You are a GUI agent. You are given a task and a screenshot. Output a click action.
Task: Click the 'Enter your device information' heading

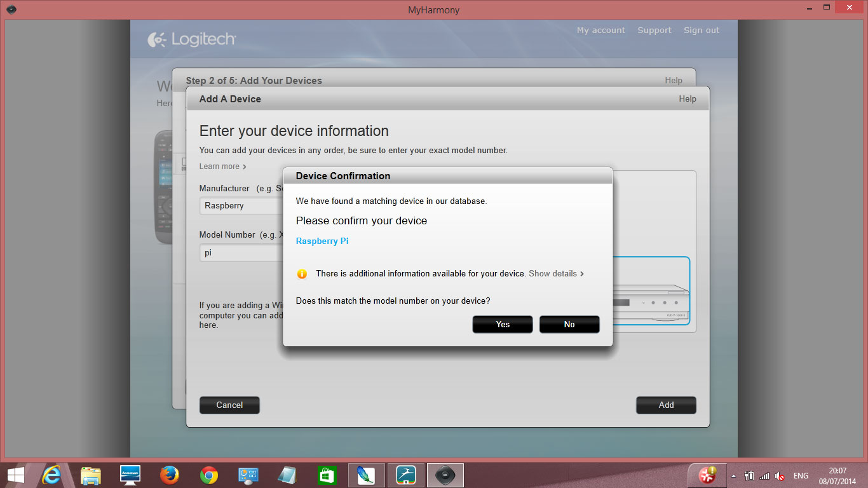click(x=294, y=131)
